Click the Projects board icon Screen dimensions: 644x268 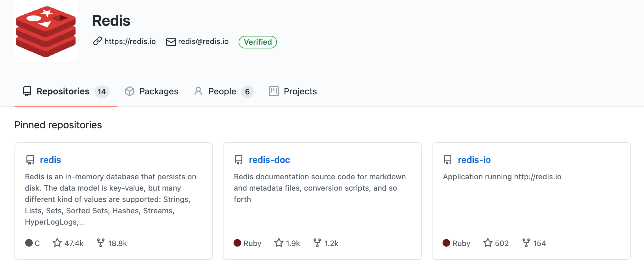tap(274, 91)
